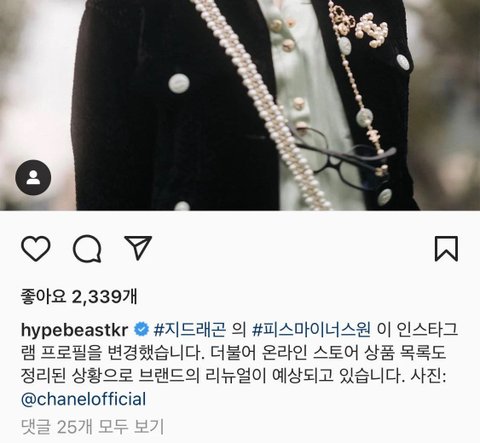480x443 pixels.
Task: Save post with bookmark icon
Action: point(446,249)
